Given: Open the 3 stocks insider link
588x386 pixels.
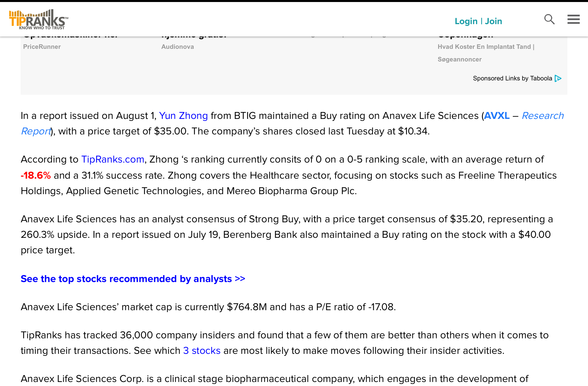Looking at the screenshot, I should pyautogui.click(x=202, y=350).
